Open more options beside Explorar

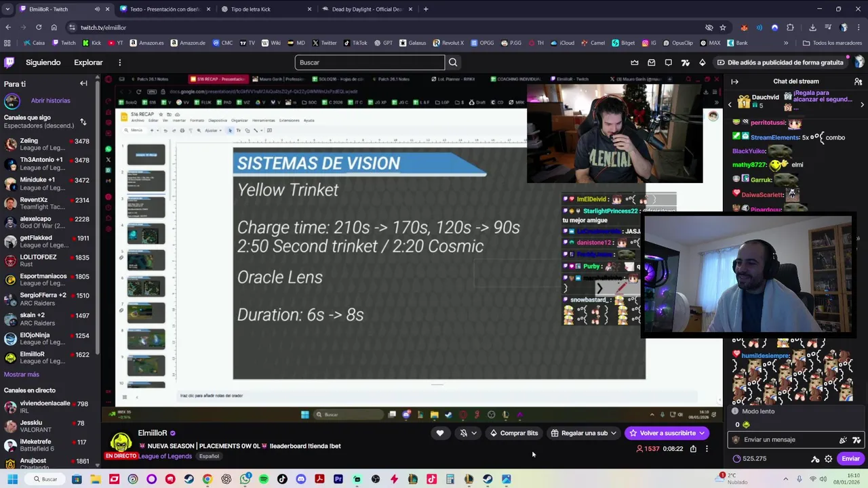click(x=119, y=62)
